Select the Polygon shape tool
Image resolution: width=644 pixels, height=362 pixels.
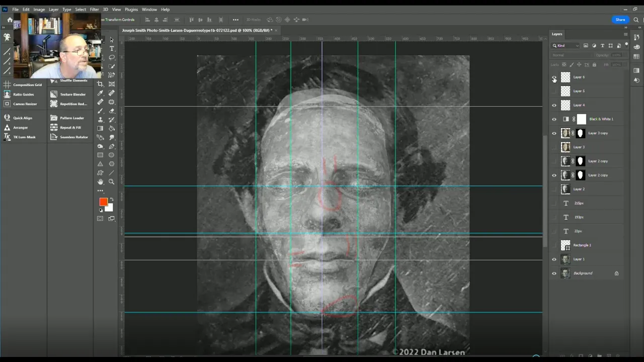112,164
